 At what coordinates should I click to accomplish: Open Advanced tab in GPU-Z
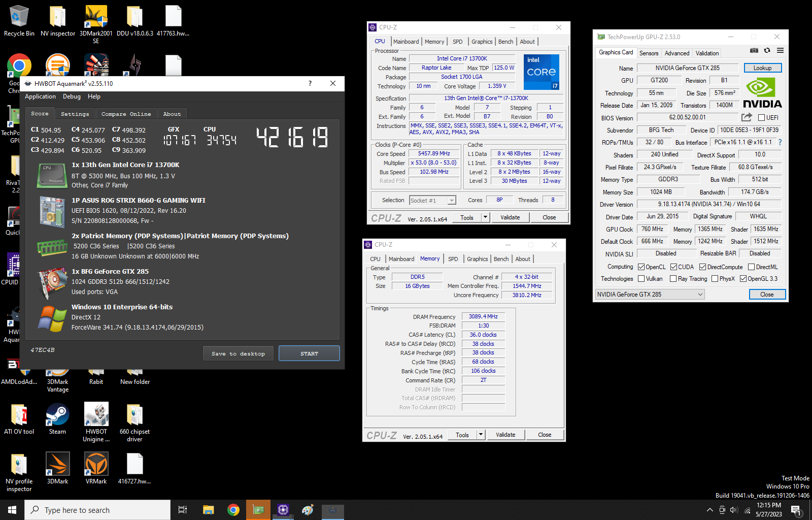pyautogui.click(x=677, y=53)
